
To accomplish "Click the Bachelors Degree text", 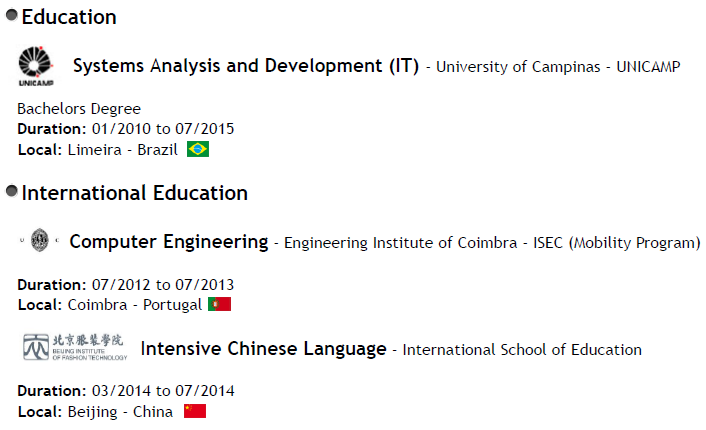I will tap(79, 108).
